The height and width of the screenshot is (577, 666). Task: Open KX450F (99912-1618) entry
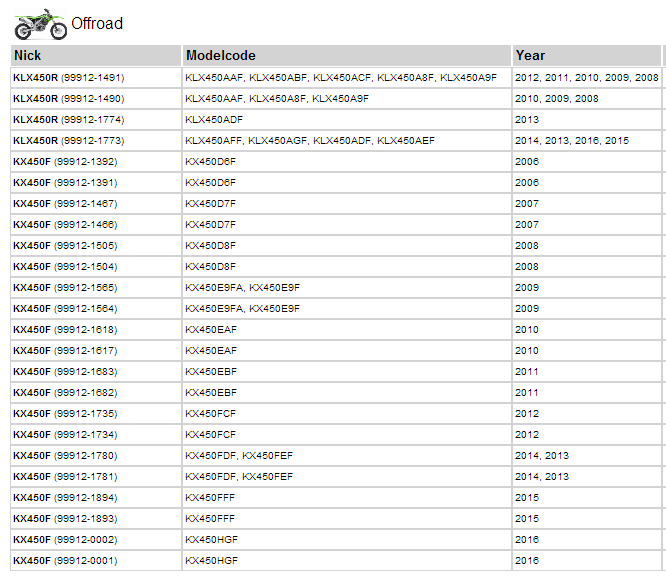[x=65, y=330]
